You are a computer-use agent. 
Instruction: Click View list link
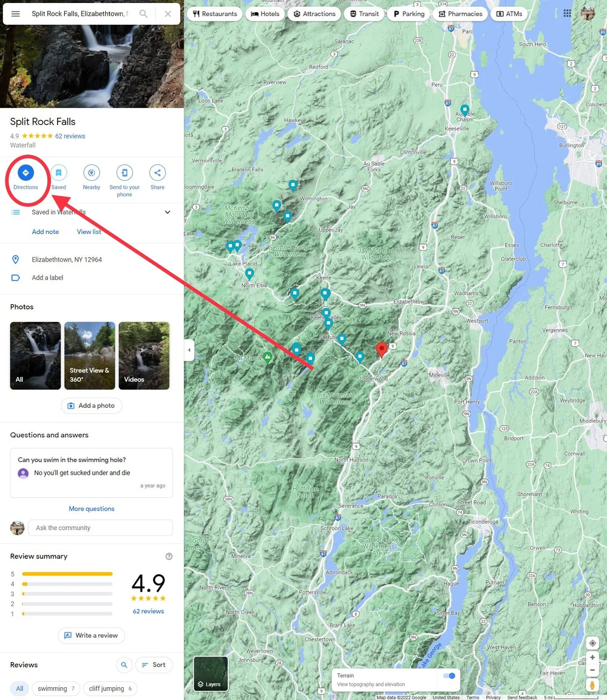[x=89, y=232]
